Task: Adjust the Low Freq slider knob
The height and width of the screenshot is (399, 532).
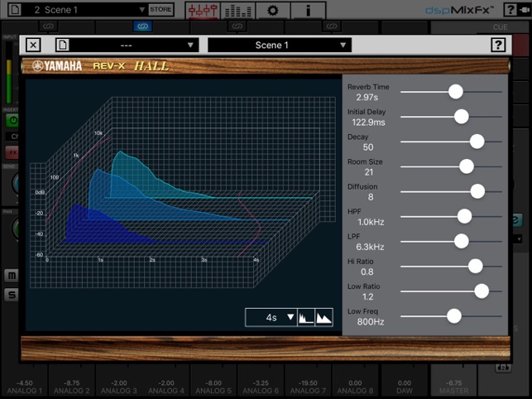Action: pyautogui.click(x=454, y=315)
